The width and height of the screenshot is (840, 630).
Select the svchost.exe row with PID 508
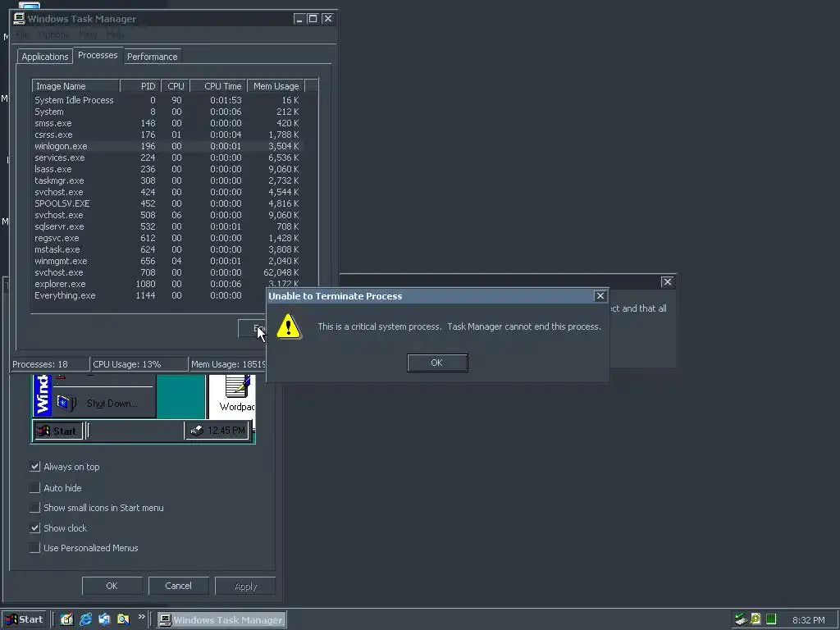coord(167,215)
